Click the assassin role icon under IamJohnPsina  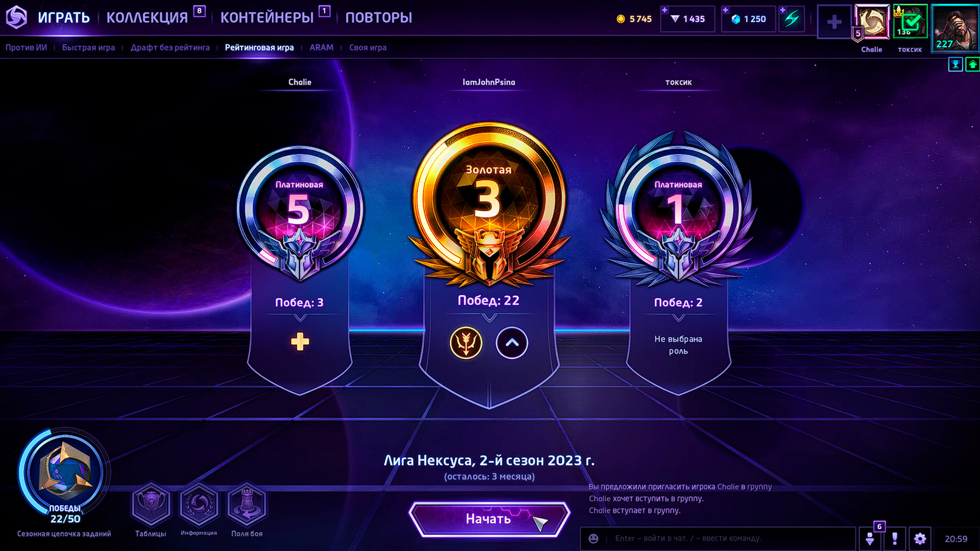tap(466, 342)
